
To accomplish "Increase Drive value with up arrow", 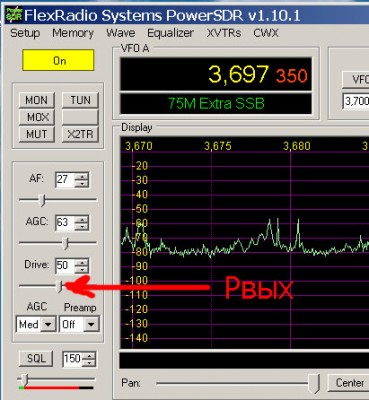I will tap(82, 262).
